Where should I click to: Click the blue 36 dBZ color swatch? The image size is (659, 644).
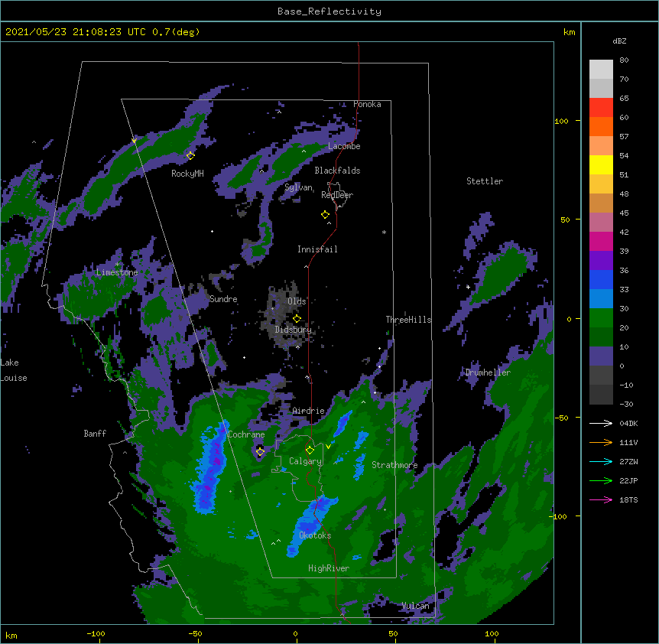pos(601,279)
